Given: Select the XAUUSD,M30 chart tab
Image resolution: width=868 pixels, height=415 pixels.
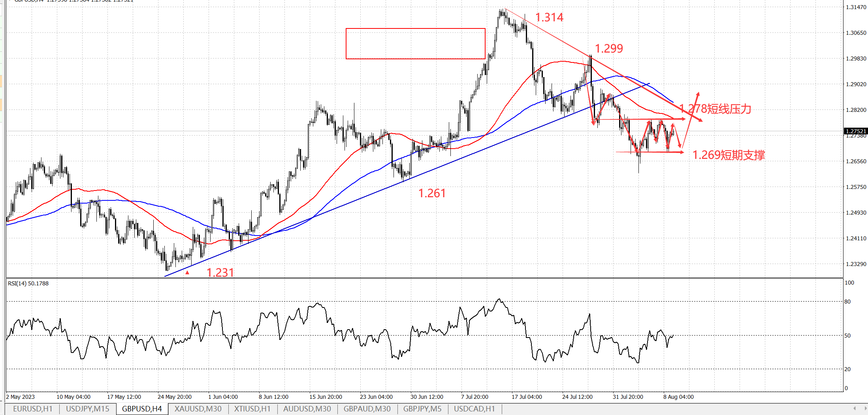Looking at the screenshot, I should coord(198,409).
